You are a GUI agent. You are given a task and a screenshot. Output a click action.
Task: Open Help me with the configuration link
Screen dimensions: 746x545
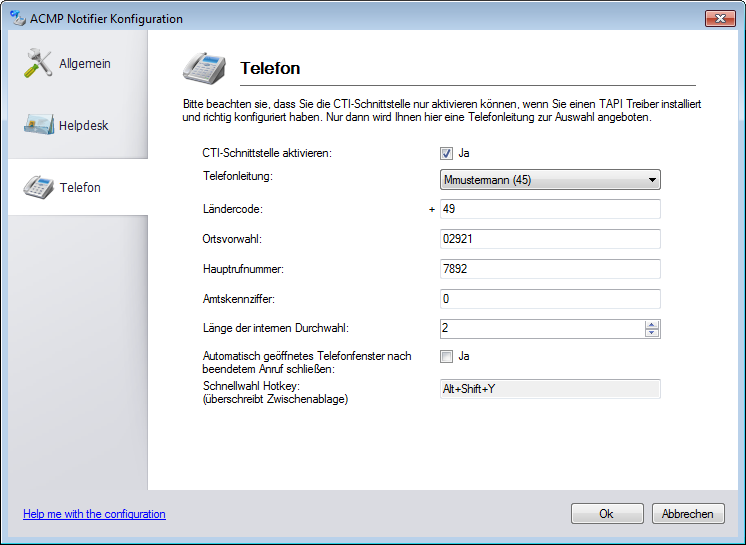tap(94, 514)
